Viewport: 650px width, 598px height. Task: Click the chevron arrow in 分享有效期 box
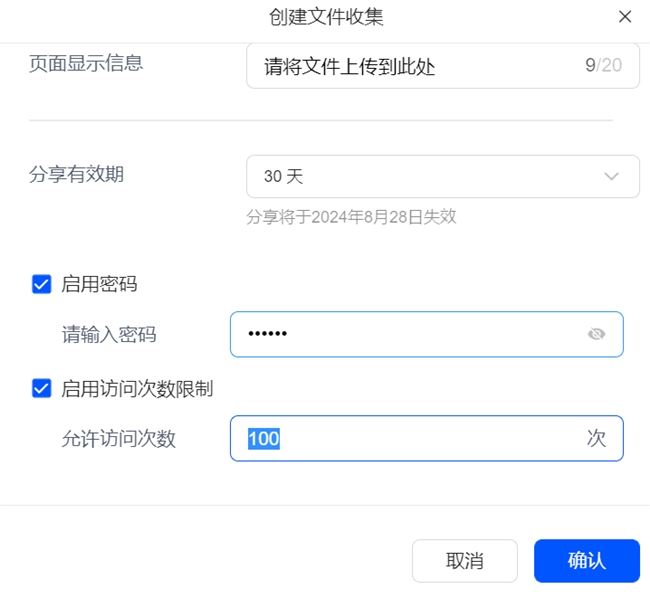click(612, 177)
